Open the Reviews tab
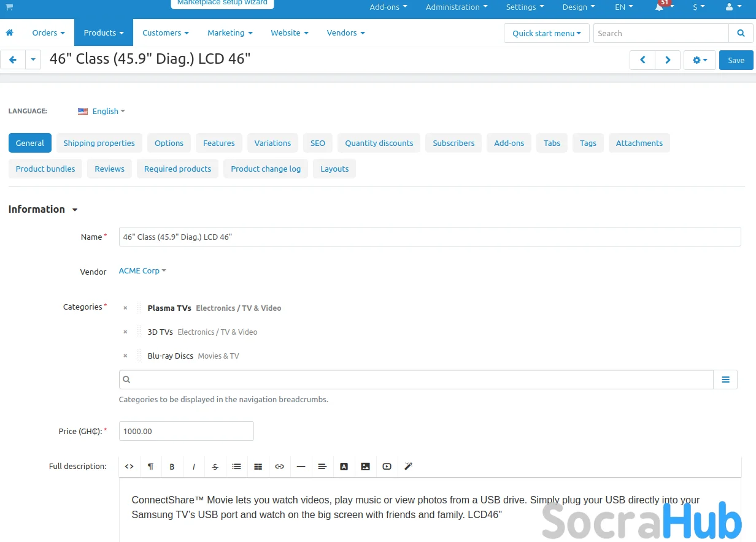756x542 pixels. [110, 169]
